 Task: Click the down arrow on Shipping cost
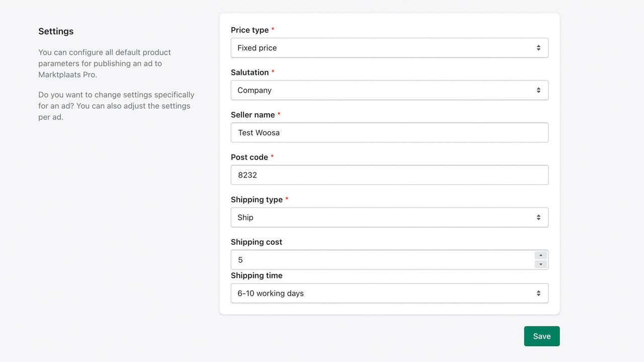point(540,263)
